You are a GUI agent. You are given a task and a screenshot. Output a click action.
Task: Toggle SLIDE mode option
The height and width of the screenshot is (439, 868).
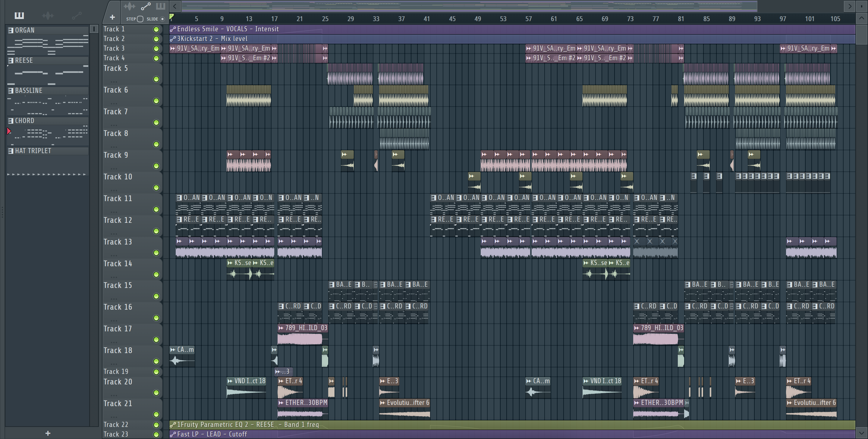pos(162,19)
